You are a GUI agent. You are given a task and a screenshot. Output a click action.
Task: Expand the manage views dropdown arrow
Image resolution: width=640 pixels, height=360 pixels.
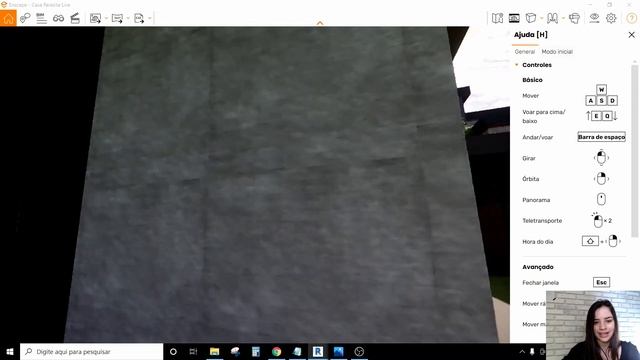click(x=563, y=18)
